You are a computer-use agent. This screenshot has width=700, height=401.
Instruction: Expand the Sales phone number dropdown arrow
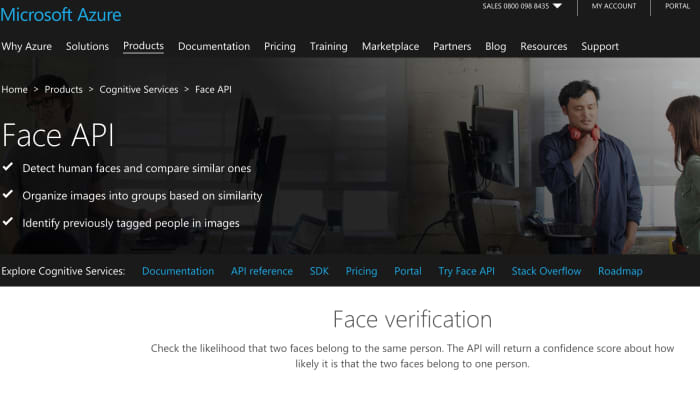click(x=557, y=6)
